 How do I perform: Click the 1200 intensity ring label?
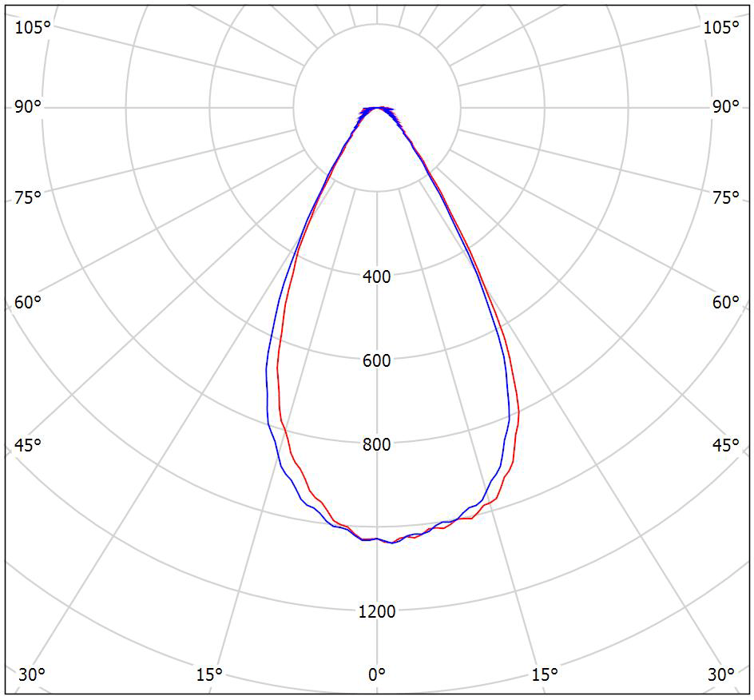pyautogui.click(x=377, y=611)
